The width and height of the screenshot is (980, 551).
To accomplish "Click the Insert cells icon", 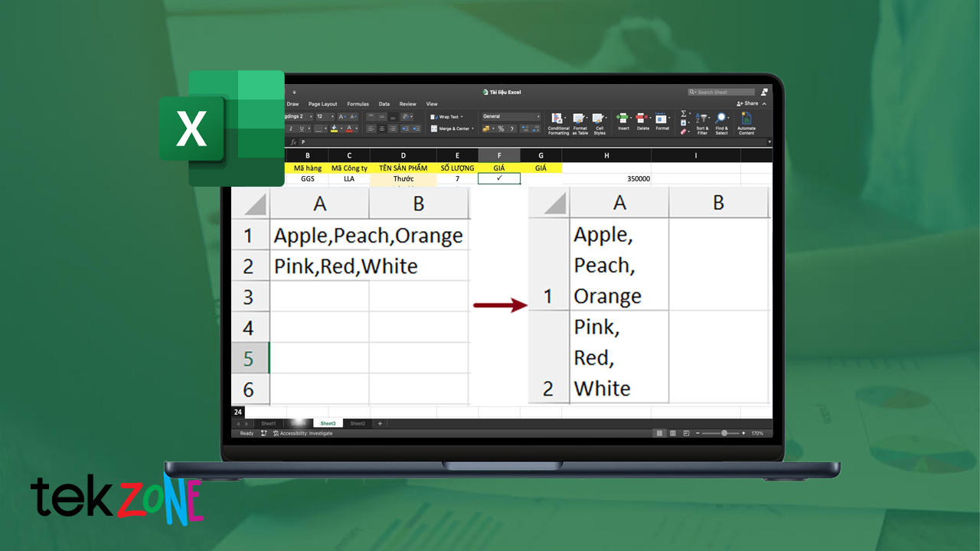I will pos(622,118).
